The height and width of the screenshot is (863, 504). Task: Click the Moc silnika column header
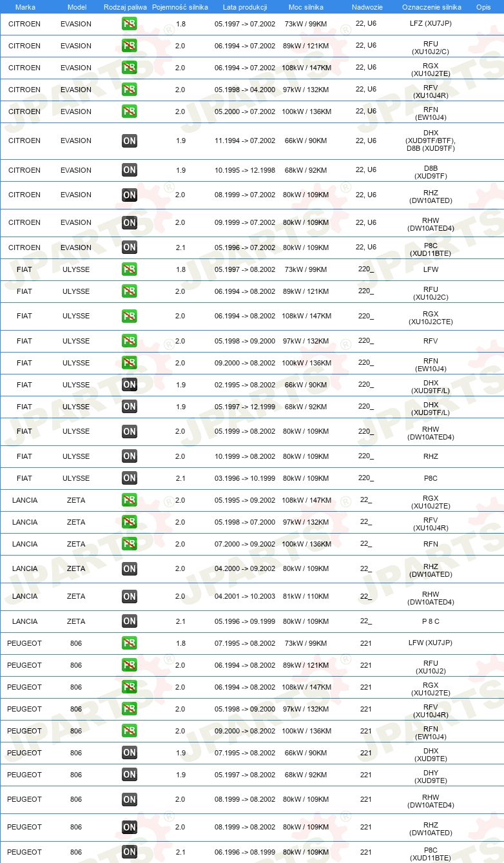pyautogui.click(x=305, y=6)
